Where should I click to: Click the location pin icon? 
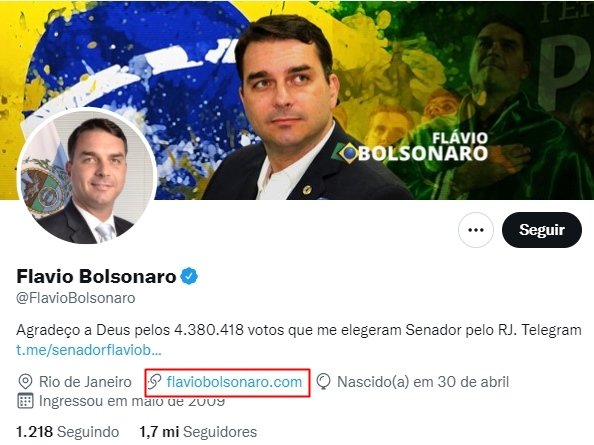click(x=25, y=382)
